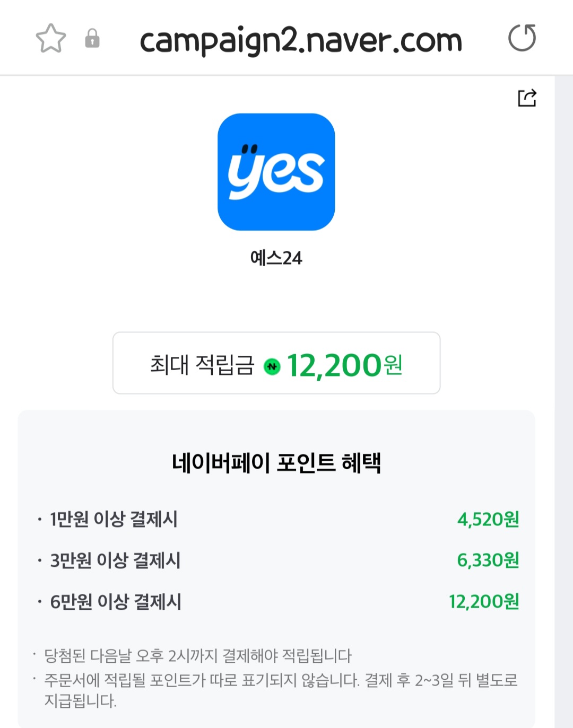The width and height of the screenshot is (573, 728).
Task: Tap the 6,330원 reward amount
Action: [x=488, y=560]
